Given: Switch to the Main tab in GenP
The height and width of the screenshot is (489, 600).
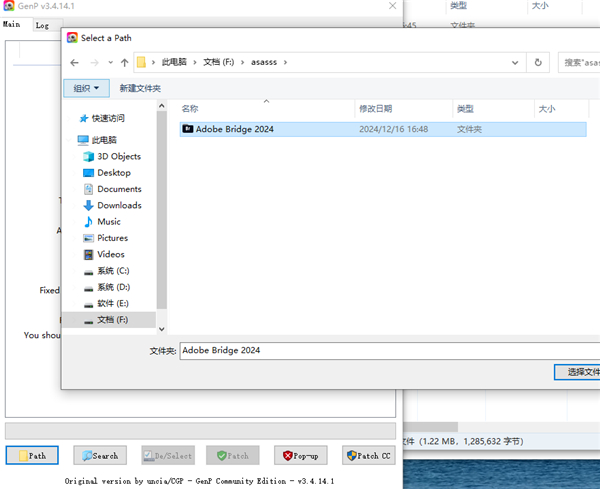Looking at the screenshot, I should click(13, 26).
